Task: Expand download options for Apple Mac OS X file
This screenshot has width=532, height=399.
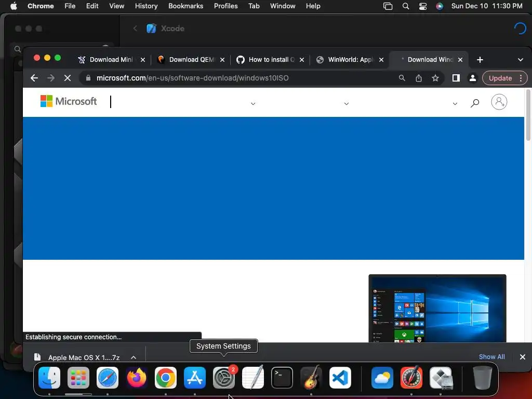Action: (134, 357)
